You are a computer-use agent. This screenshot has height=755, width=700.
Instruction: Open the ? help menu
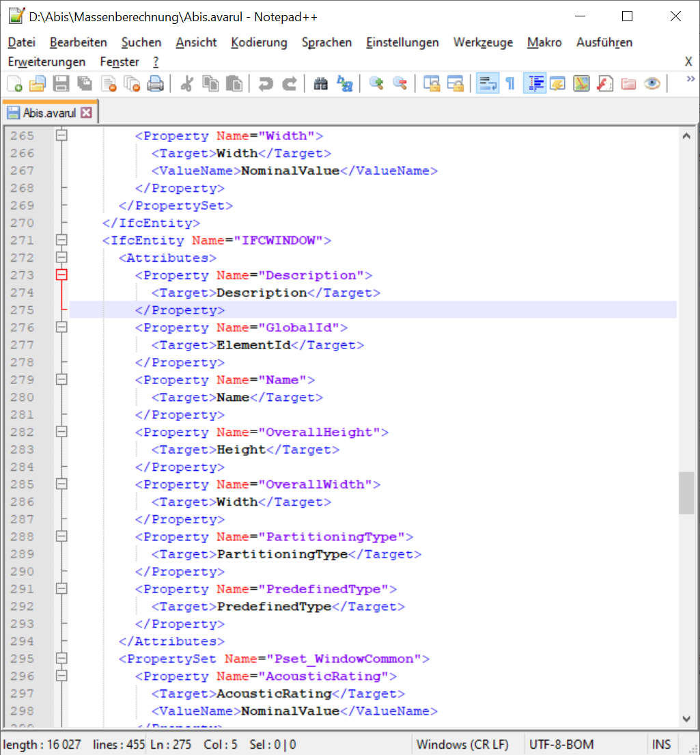pyautogui.click(x=156, y=62)
